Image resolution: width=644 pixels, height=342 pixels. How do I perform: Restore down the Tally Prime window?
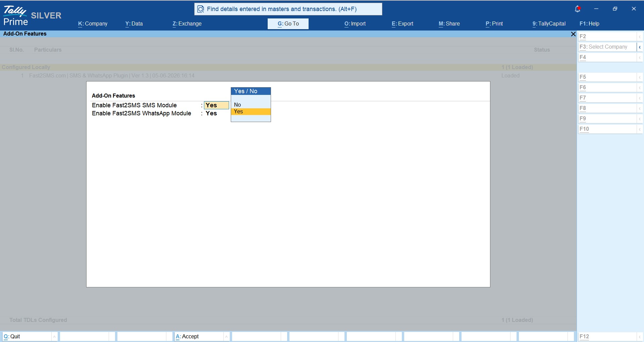[615, 9]
